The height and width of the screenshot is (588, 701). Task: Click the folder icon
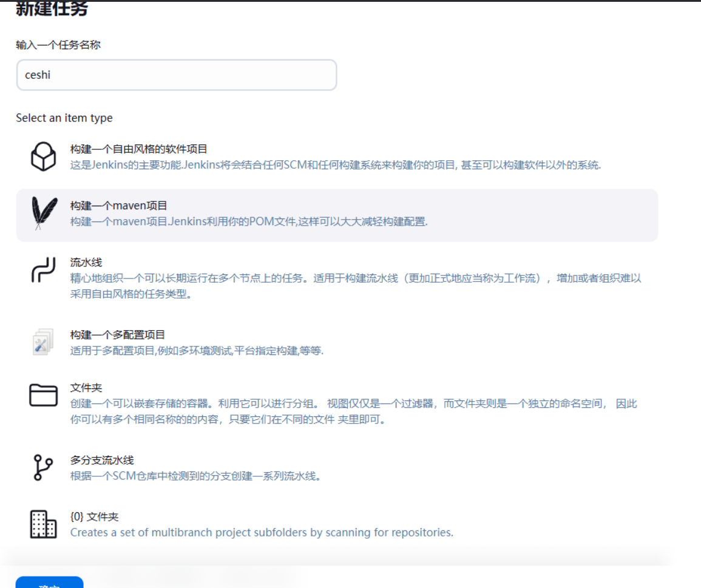click(43, 395)
